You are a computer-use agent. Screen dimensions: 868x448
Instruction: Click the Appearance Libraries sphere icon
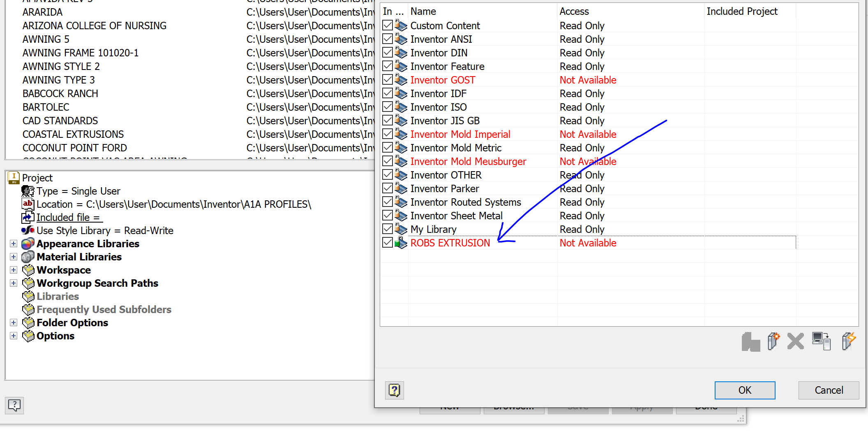pyautogui.click(x=27, y=244)
